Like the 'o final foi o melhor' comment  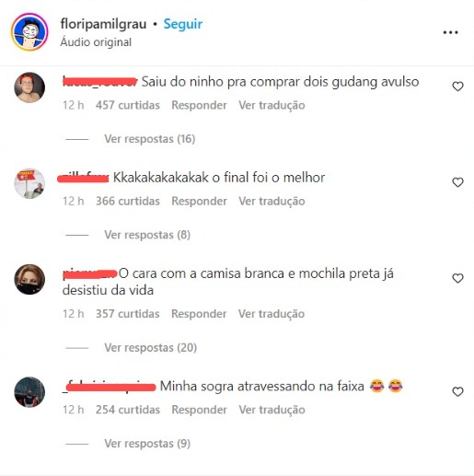click(457, 182)
